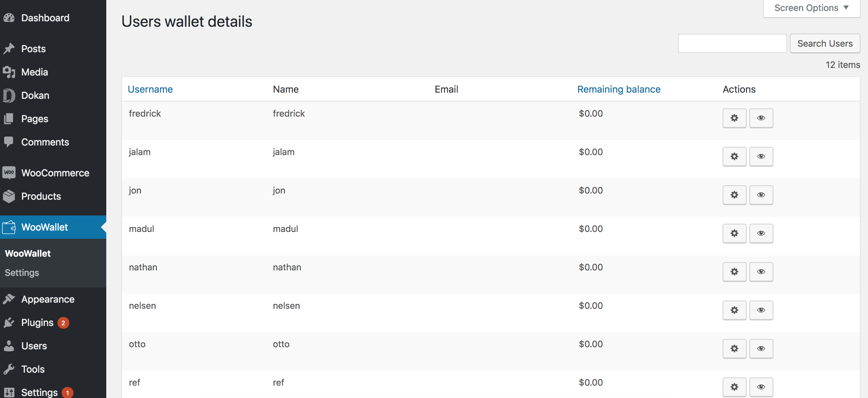Click the Plugins update badge 2

63,323
